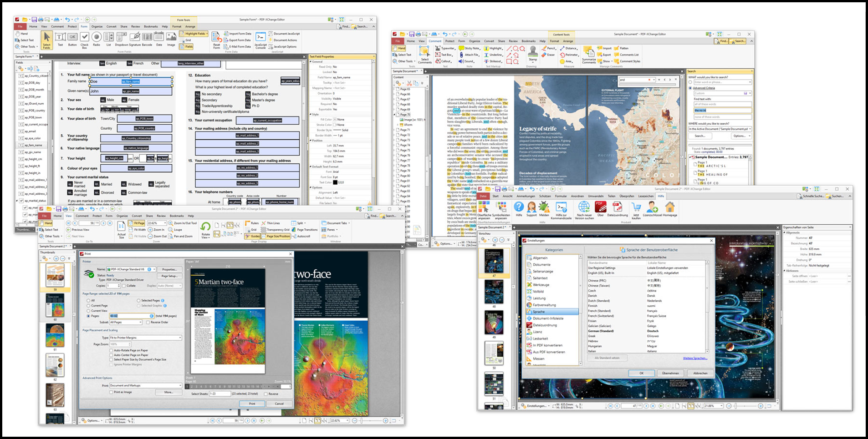Select the Current Page radio button
The height and width of the screenshot is (439, 868).
tap(88, 306)
